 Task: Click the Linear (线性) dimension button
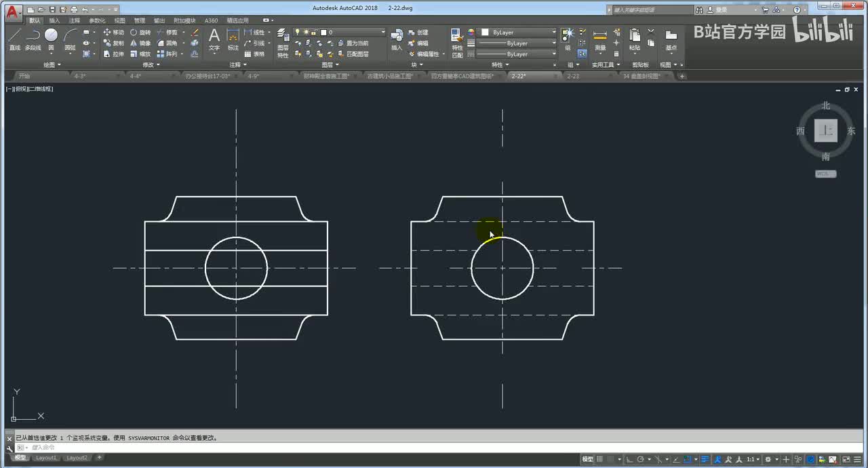tap(256, 33)
